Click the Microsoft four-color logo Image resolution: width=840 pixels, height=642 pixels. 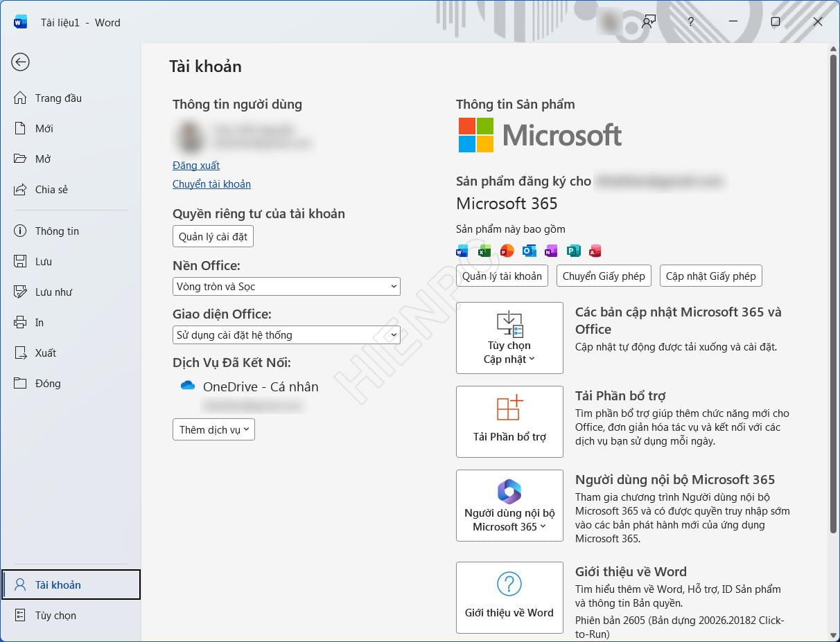tap(475, 134)
